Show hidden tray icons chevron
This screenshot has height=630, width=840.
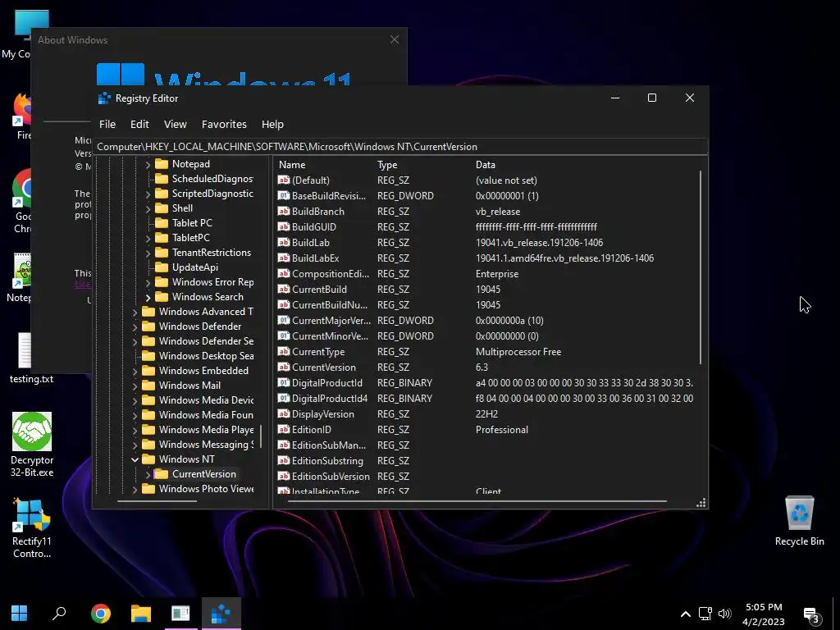click(x=685, y=614)
